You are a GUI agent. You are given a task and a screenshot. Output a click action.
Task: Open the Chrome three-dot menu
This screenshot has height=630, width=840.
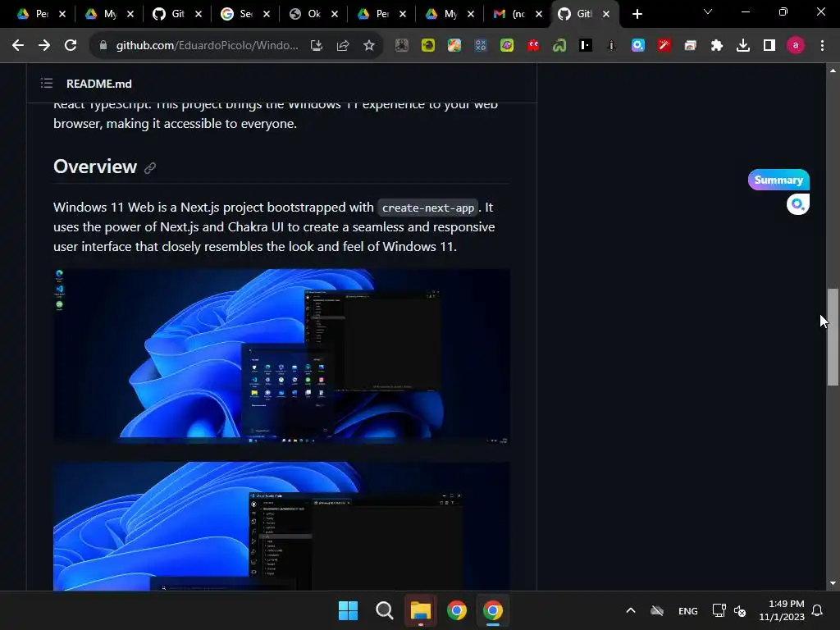click(x=822, y=46)
